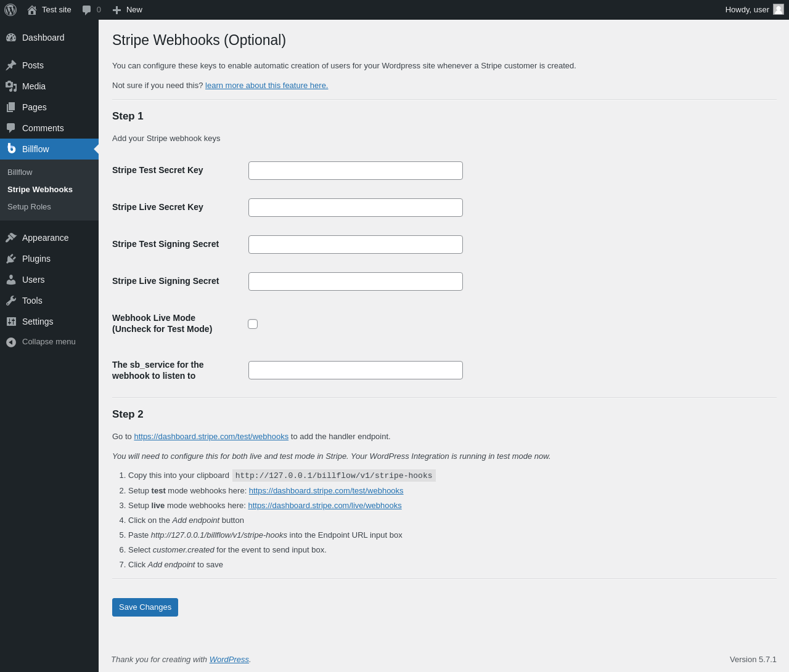Open the learn more about this feature link
The image size is (789, 672).
pos(266,86)
